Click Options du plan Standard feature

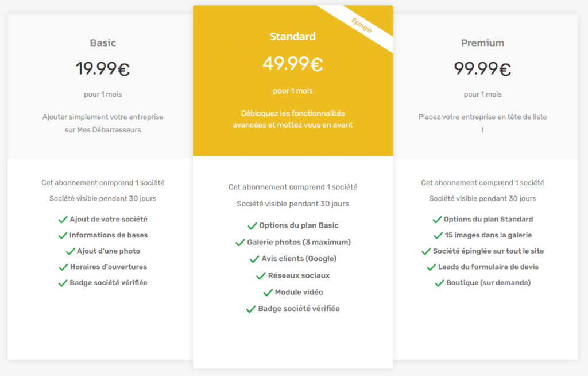point(488,220)
